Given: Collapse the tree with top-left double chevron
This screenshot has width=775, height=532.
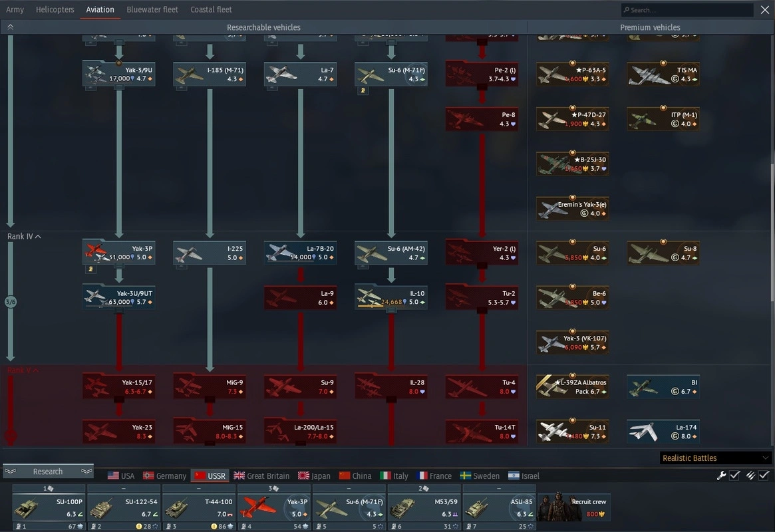Looking at the screenshot, I should pos(10,27).
